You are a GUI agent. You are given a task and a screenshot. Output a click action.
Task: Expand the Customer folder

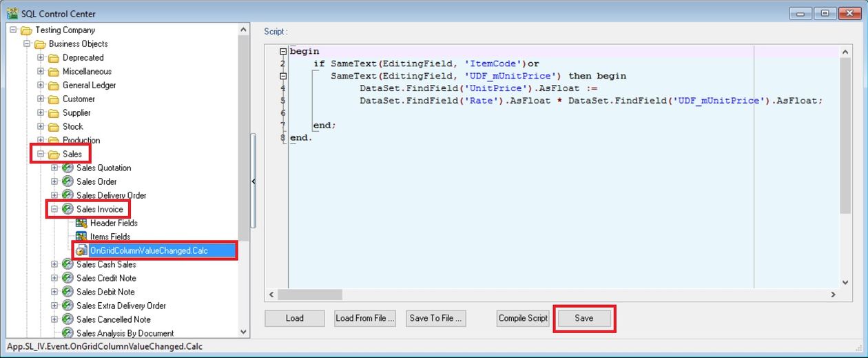click(41, 99)
